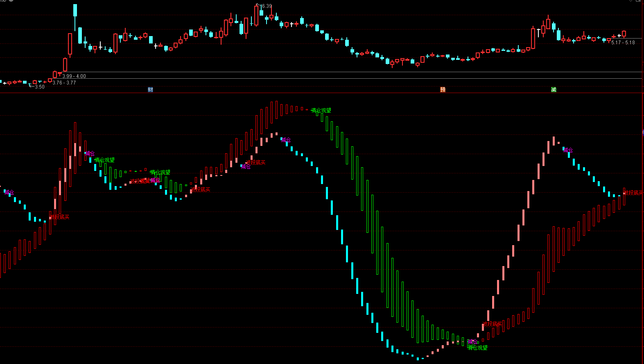Viewport: 644px width, 364px height.
Task: Click the small blue marker on right edge
Action: point(643,132)
